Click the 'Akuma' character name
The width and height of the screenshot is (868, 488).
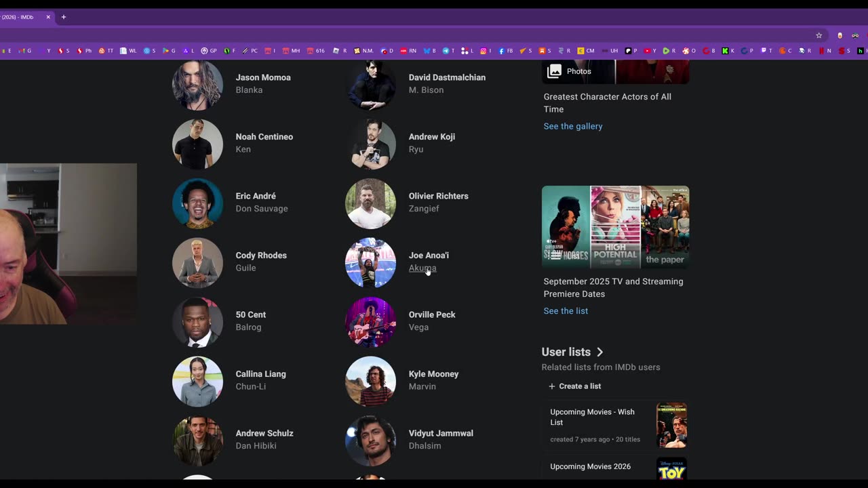coord(422,268)
